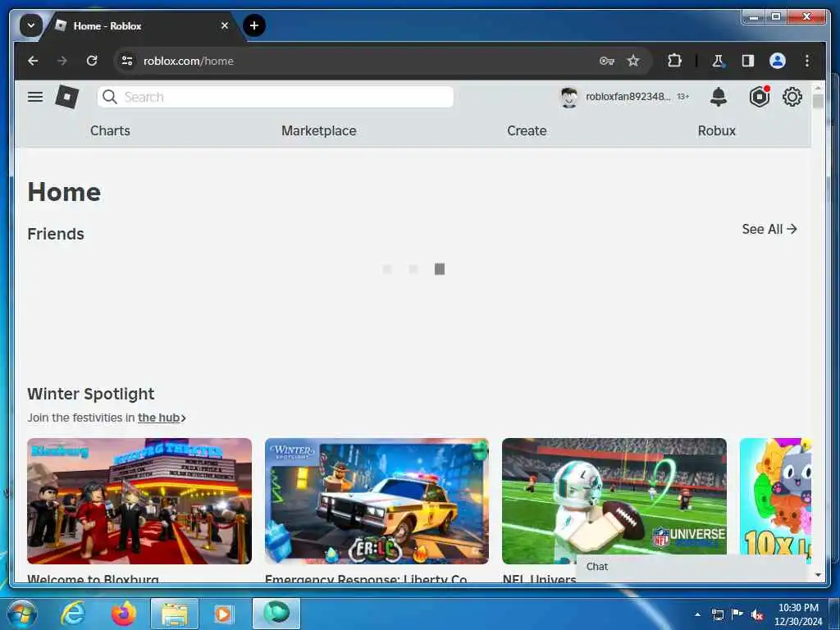Image resolution: width=840 pixels, height=630 pixels.
Task: Open the Create tab
Action: pos(527,130)
